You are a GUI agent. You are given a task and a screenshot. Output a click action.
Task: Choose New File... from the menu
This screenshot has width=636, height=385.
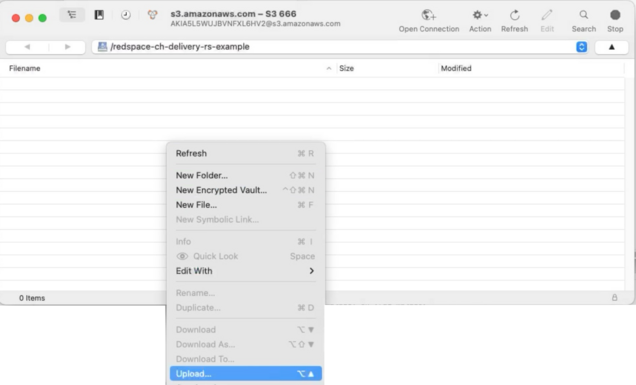245,205
